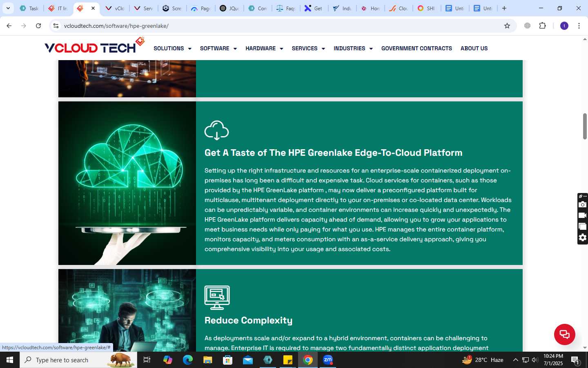Open the weather widget showing 28°C Haze

(483, 360)
